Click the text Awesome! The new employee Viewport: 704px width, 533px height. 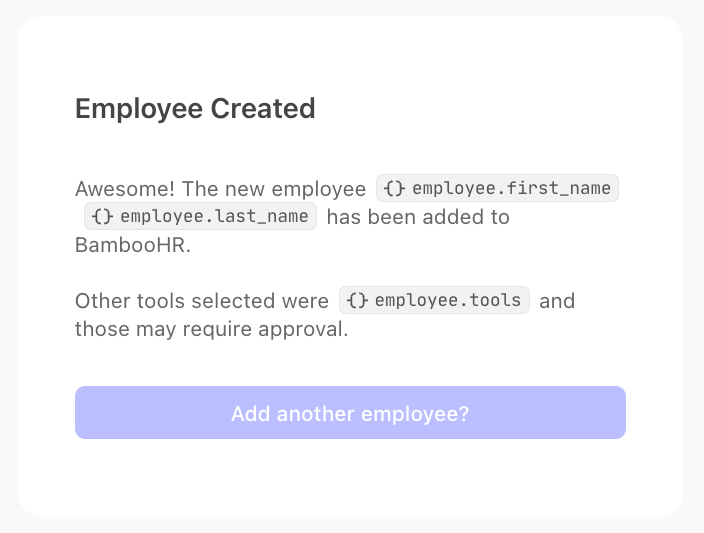[x=220, y=189]
